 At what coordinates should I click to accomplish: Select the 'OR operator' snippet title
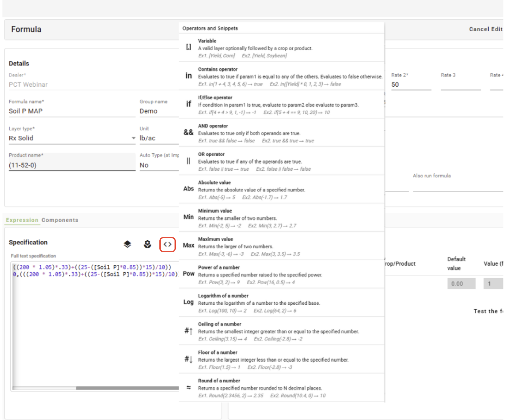211,154
